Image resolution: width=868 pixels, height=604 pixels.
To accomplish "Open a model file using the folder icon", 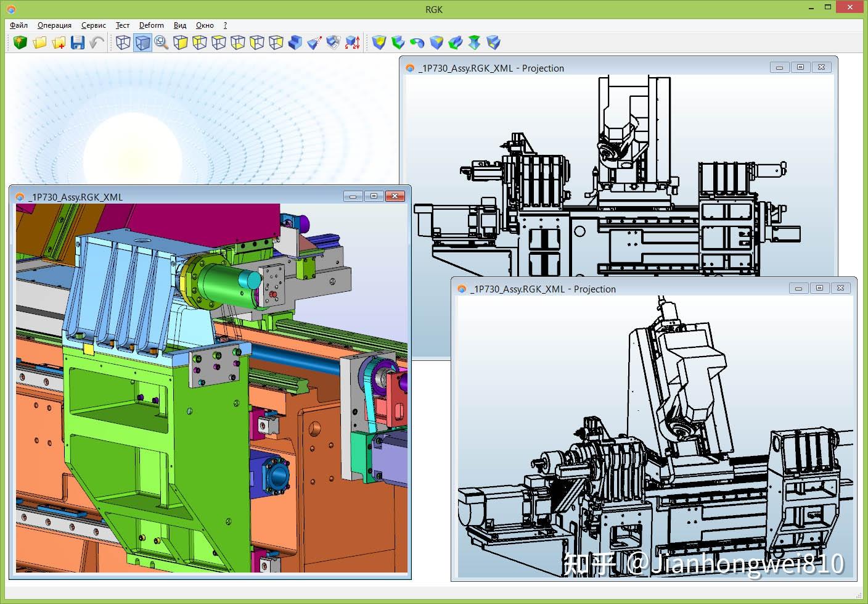I will click(x=39, y=42).
